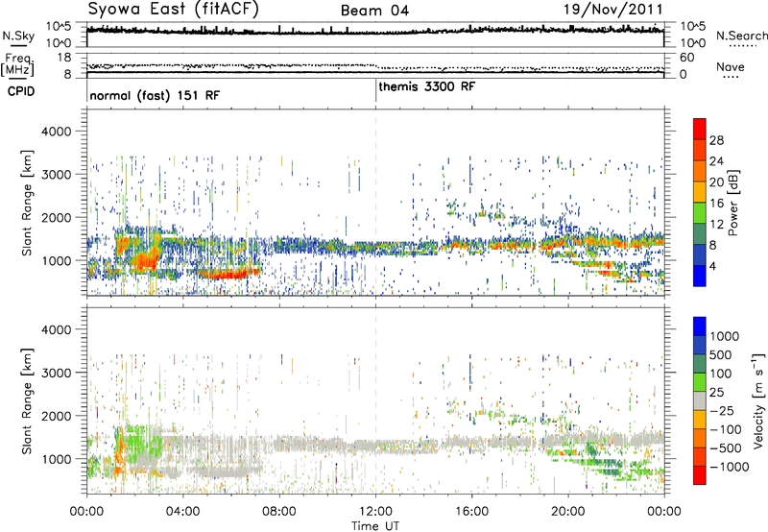This screenshot has height=532, width=768.
Task: Click the 'N.Search' legend label
Action: pyautogui.click(x=742, y=36)
